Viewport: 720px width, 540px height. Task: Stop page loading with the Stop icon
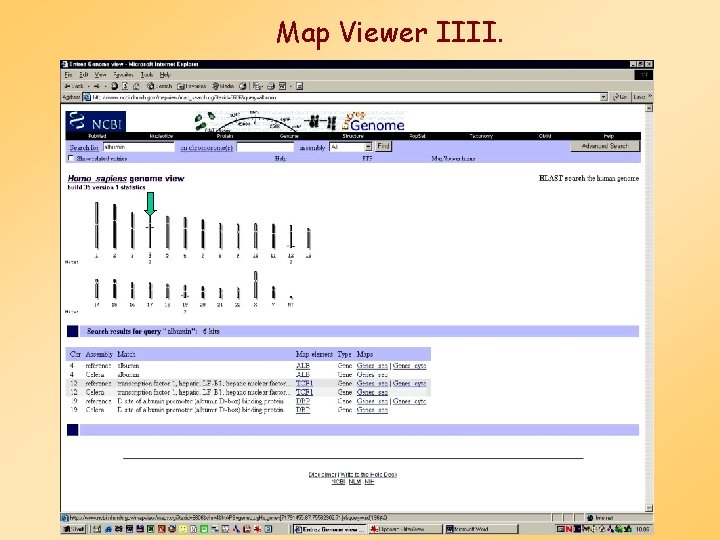(x=115, y=86)
